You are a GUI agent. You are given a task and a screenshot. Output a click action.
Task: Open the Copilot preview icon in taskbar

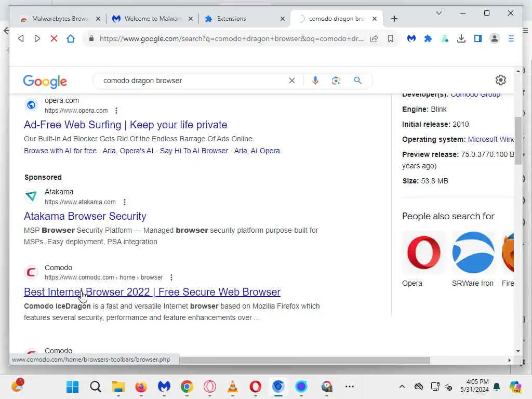coord(515,387)
